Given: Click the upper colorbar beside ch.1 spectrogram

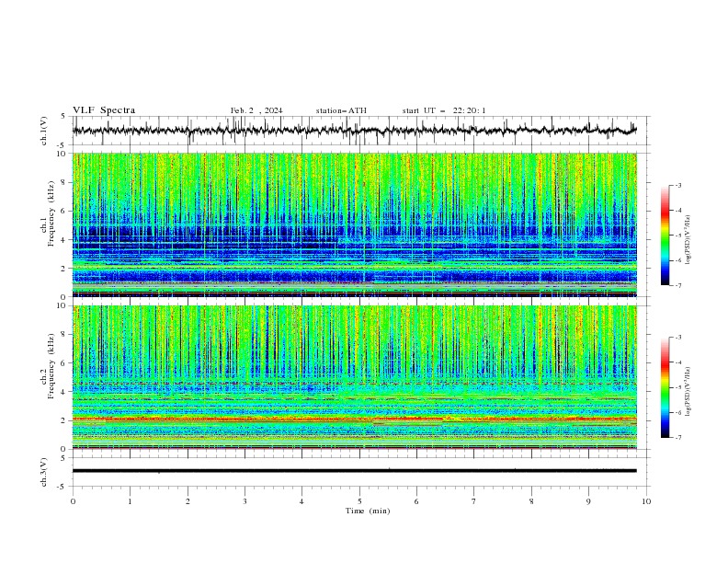Looking at the screenshot, I should click(665, 236).
